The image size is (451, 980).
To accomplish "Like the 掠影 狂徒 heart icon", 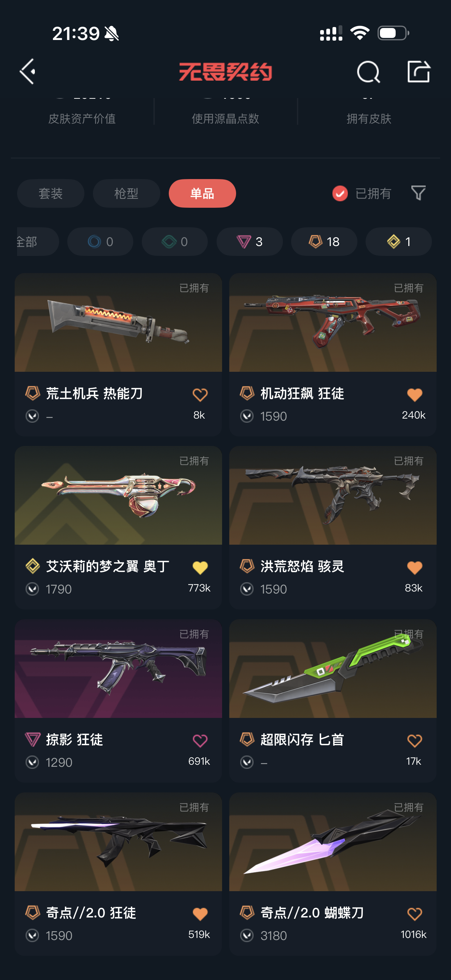I will 200,741.
